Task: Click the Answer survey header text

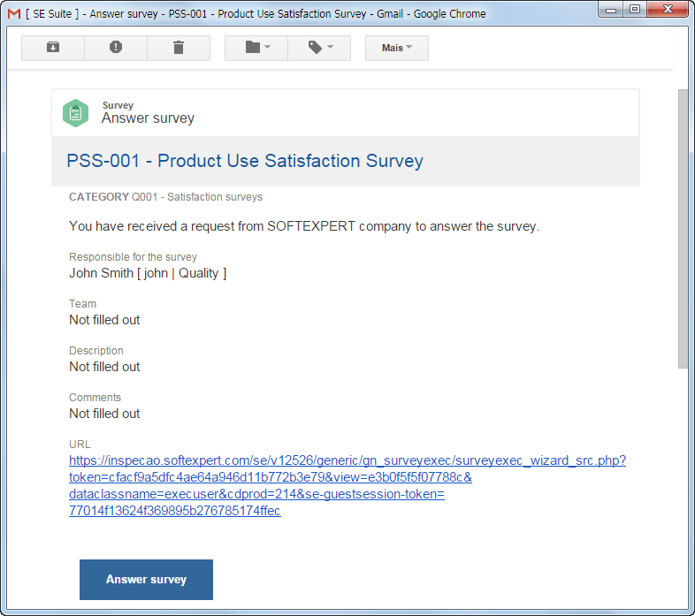Action: coord(148,118)
